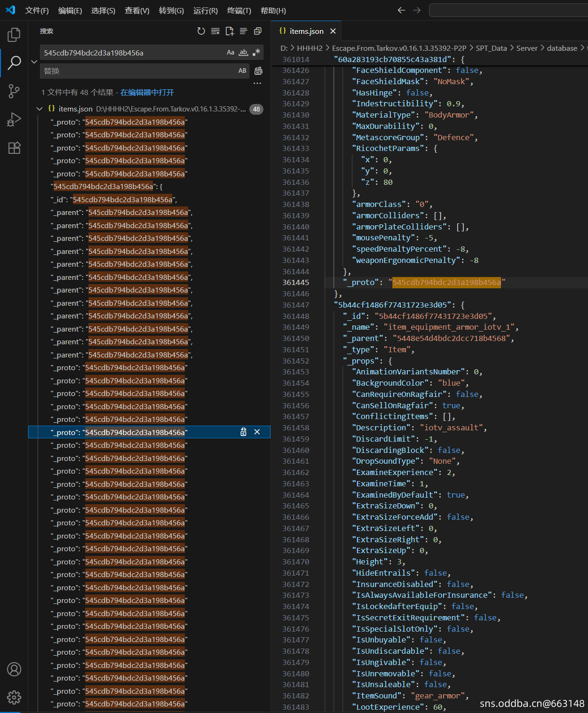The width and height of the screenshot is (588, 713).
Task: Select the Search icon in the activity bar
Action: pyautogui.click(x=14, y=63)
